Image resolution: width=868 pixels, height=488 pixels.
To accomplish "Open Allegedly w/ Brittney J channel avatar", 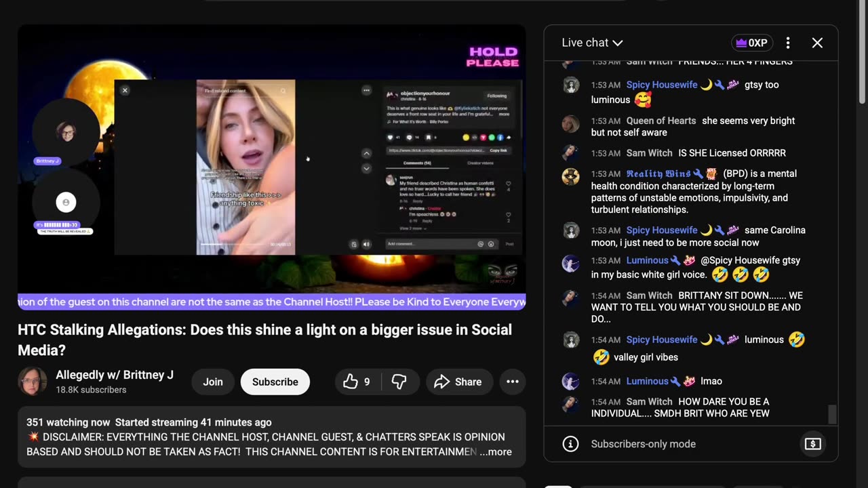I will [32, 382].
